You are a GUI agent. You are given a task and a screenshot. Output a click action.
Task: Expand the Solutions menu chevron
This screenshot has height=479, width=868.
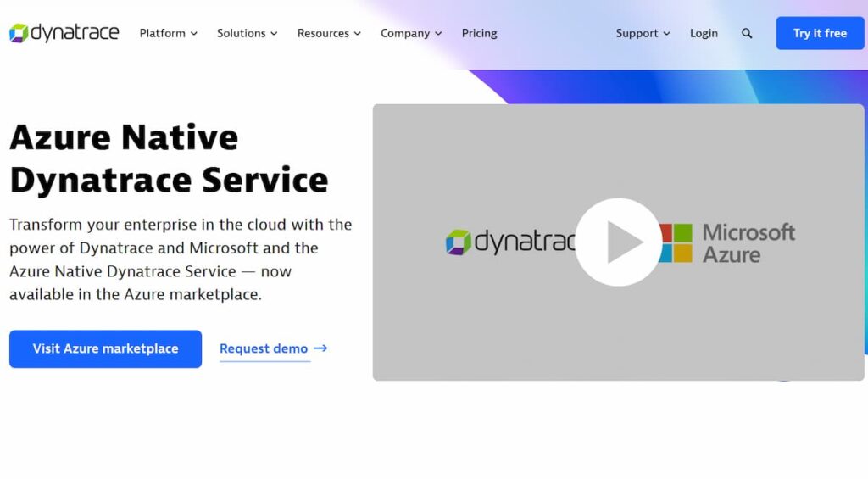coord(274,34)
